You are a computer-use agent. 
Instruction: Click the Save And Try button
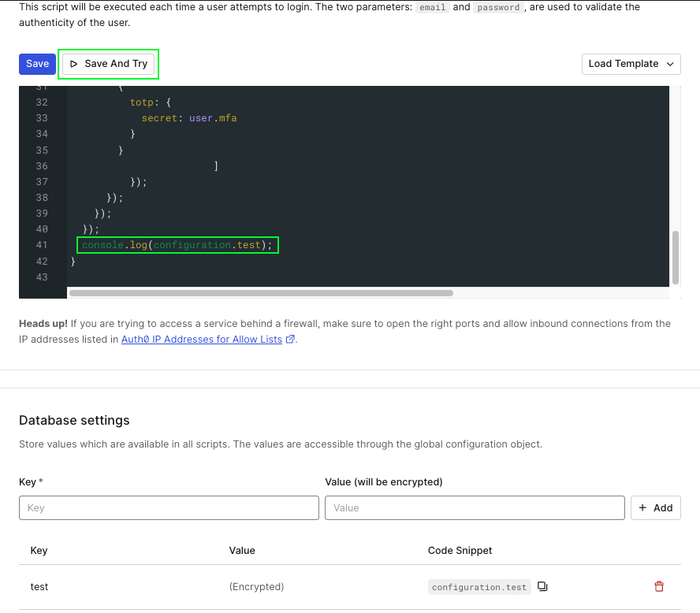109,64
